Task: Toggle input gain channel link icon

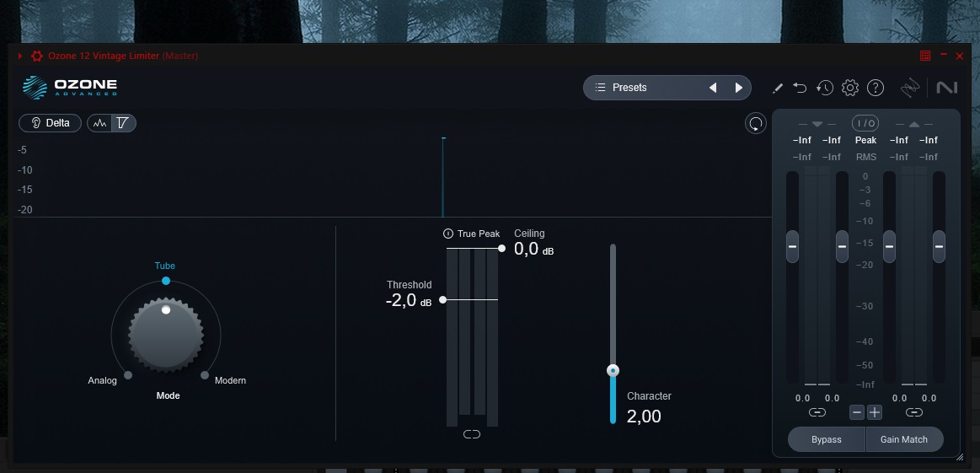Action: [817, 412]
